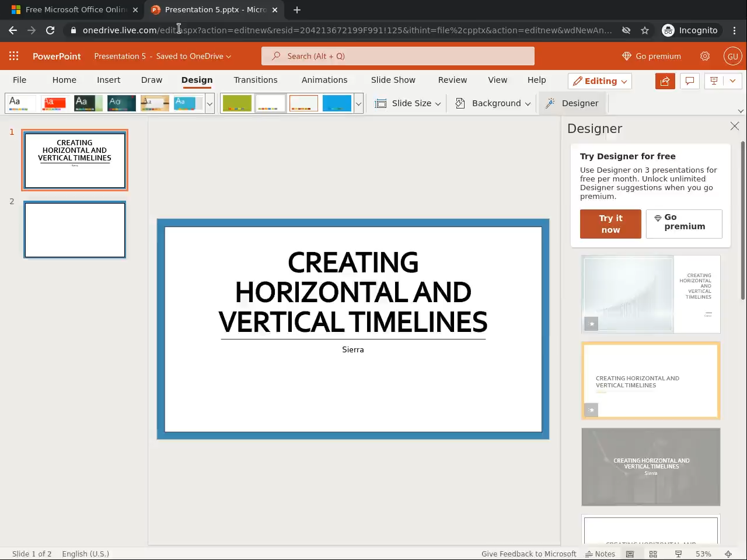The image size is (747, 560).
Task: Open the settings gear icon
Action: click(x=705, y=56)
